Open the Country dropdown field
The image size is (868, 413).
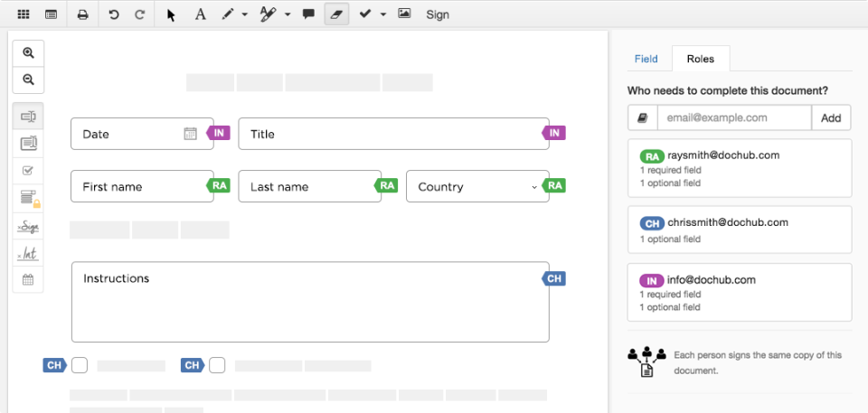coord(476,187)
